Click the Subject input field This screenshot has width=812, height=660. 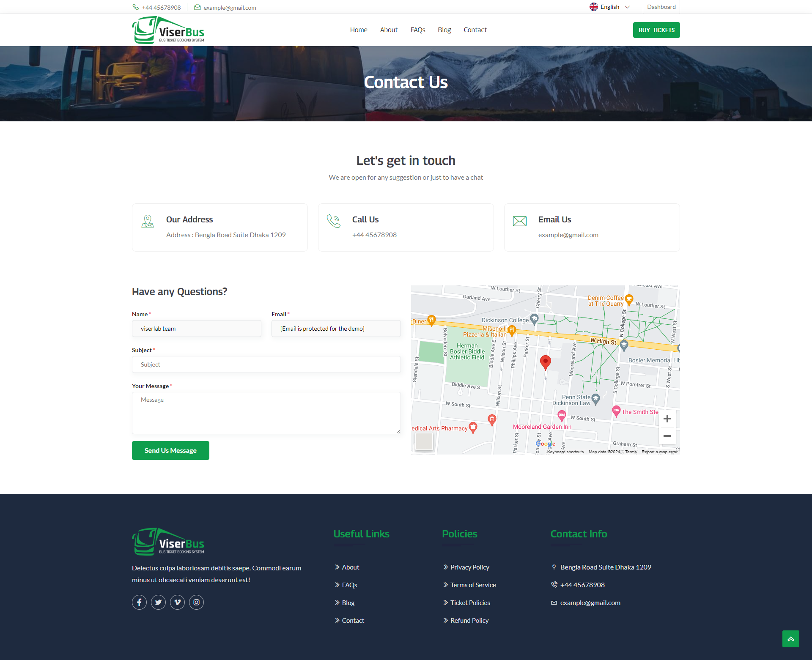point(266,364)
